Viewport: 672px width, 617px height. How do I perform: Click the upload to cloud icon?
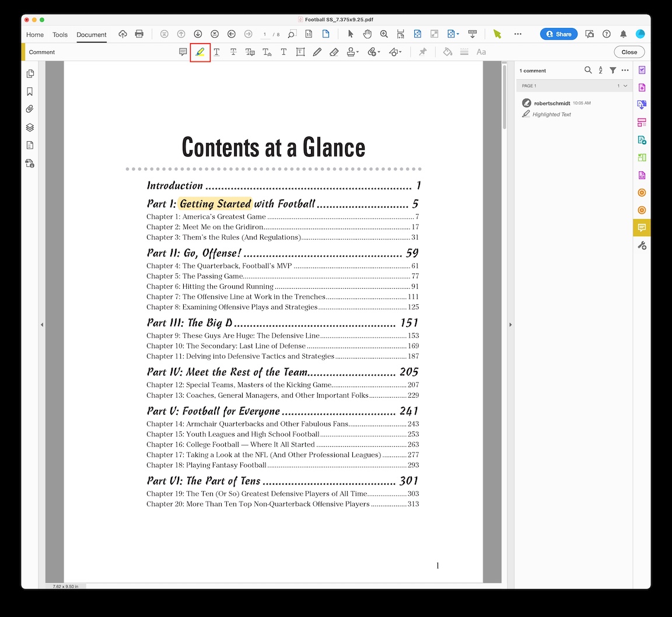tap(123, 34)
